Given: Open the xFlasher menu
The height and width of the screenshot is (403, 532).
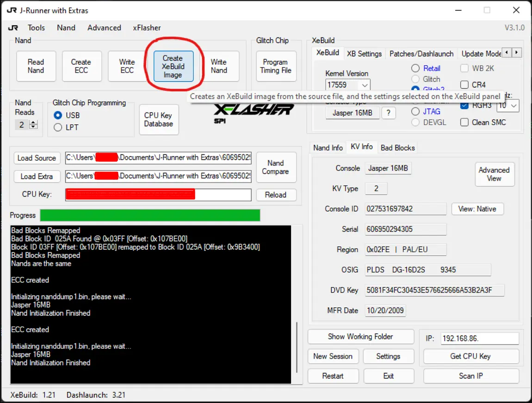Looking at the screenshot, I should (x=147, y=28).
